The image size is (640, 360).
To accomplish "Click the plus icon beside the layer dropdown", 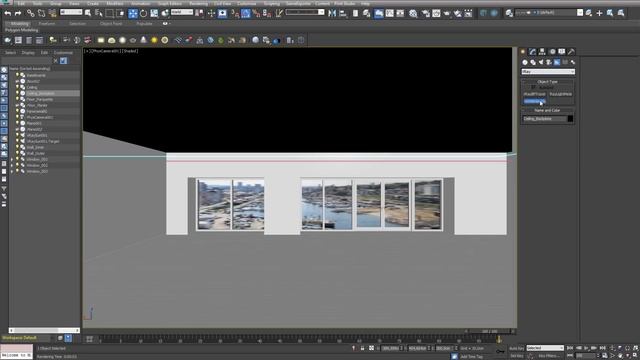I will [x=599, y=13].
